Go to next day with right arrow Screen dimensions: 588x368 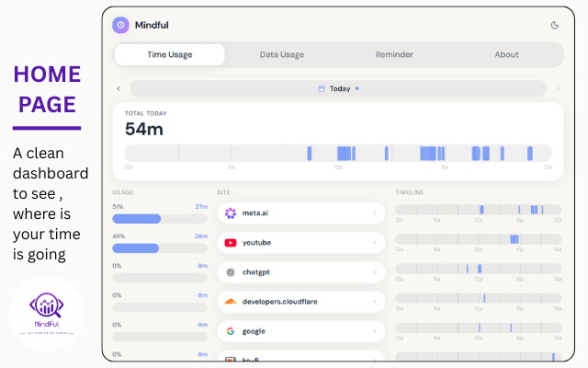[x=558, y=88]
